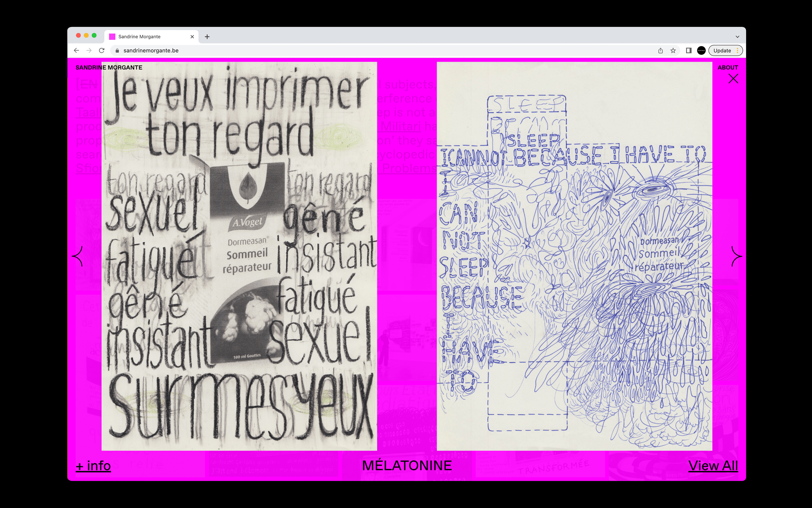Advance to the next slide with the right arrow
The image size is (812, 508).
(736, 256)
